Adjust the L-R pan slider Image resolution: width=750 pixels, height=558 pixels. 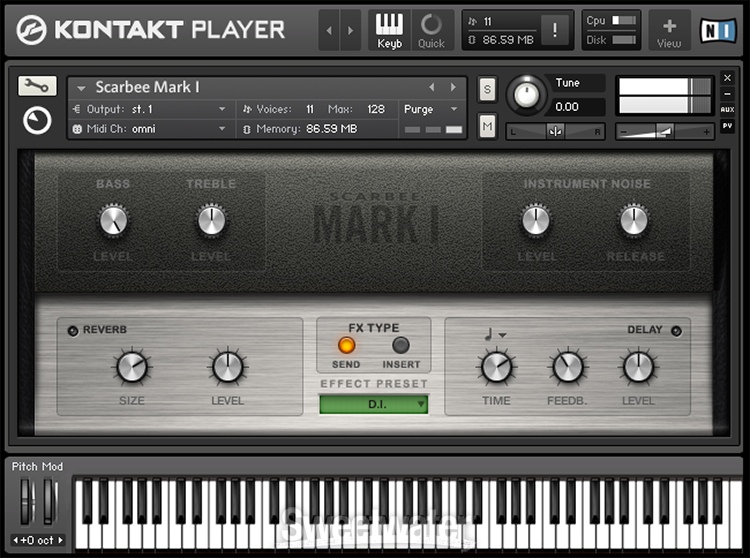tap(555, 131)
